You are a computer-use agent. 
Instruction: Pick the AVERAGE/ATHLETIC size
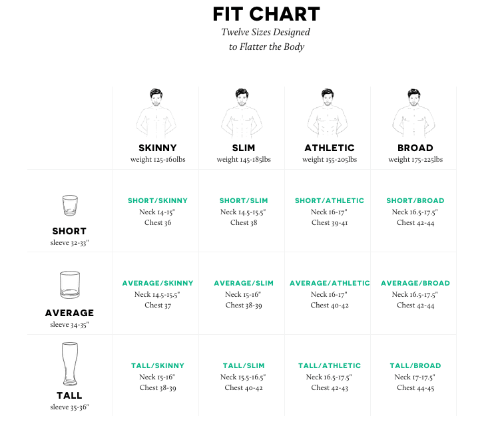(330, 283)
